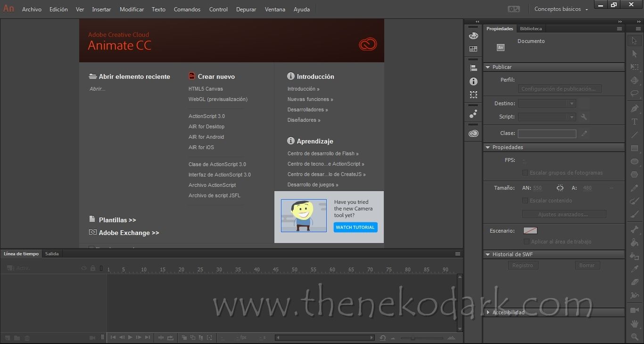
Task: Click the pencil icon next to Clase
Action: tap(584, 134)
